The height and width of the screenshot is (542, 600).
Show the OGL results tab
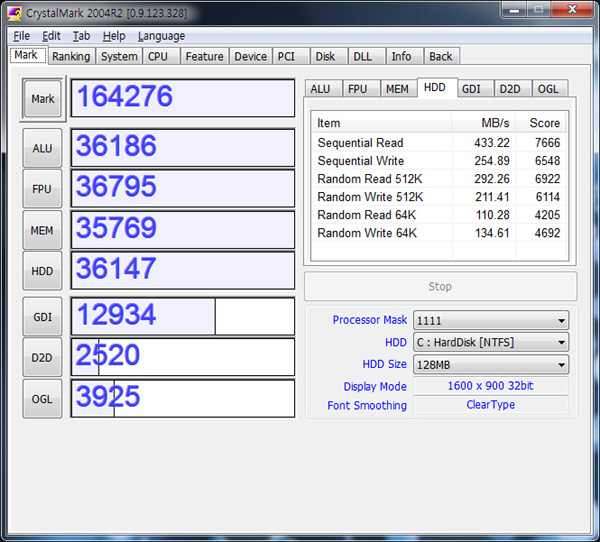[x=550, y=89]
